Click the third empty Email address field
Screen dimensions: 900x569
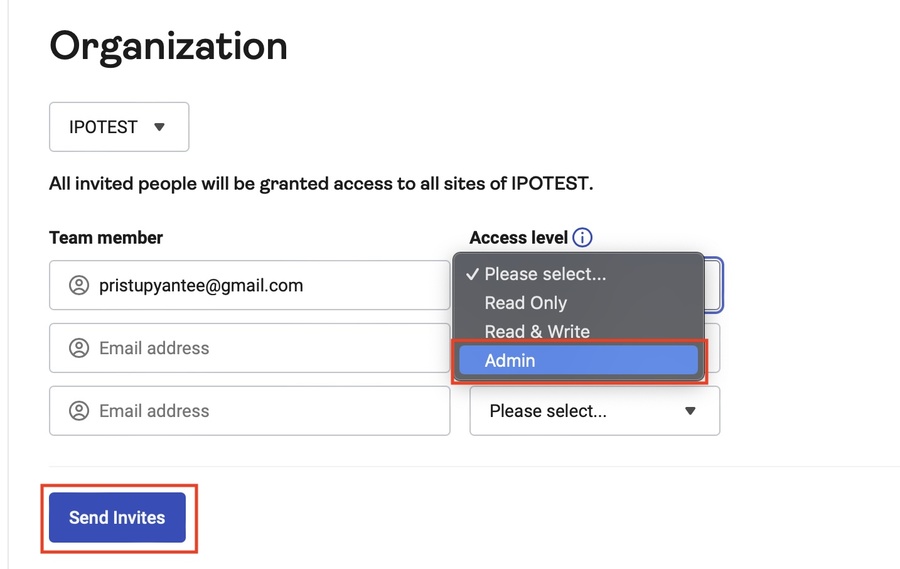click(260, 411)
